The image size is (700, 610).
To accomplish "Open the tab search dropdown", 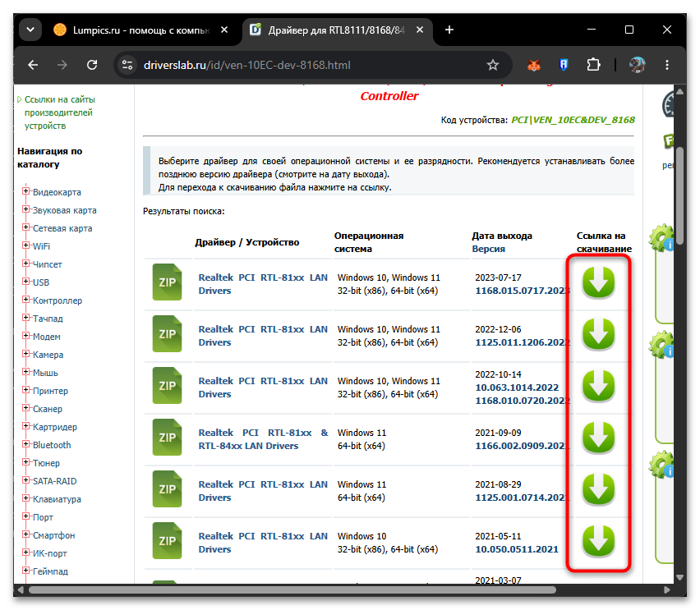I will pyautogui.click(x=30, y=30).
